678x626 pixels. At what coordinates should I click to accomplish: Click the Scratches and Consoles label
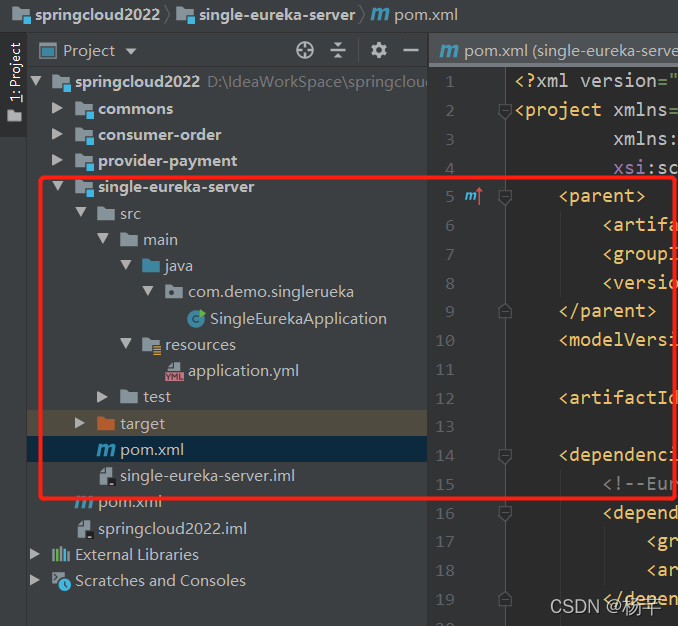[x=160, y=581]
